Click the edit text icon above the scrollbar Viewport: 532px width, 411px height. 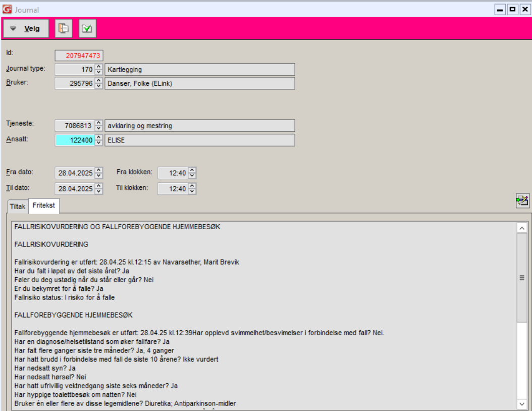[x=522, y=201]
